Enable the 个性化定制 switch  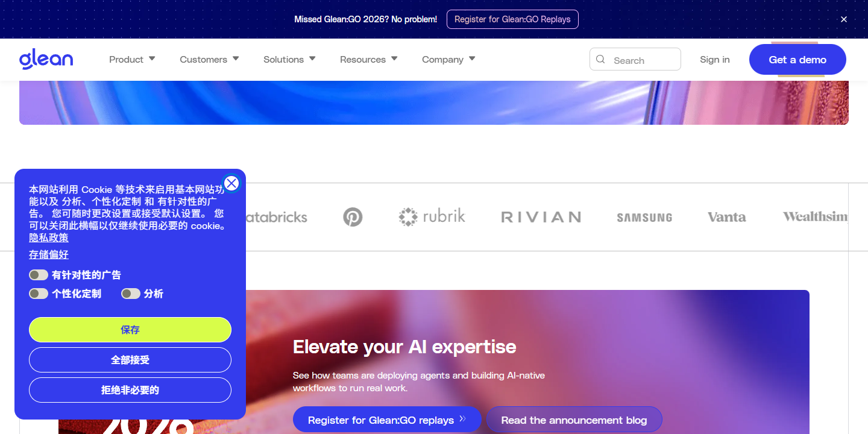click(x=39, y=294)
